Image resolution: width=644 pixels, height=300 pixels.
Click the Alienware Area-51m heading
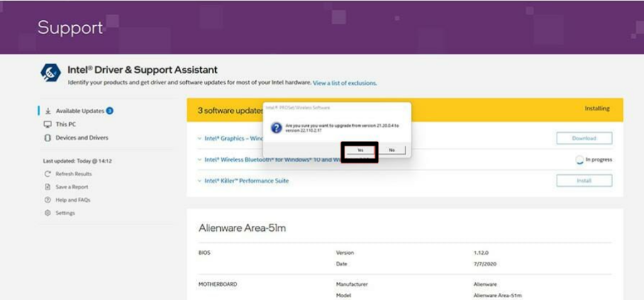pyautogui.click(x=242, y=228)
